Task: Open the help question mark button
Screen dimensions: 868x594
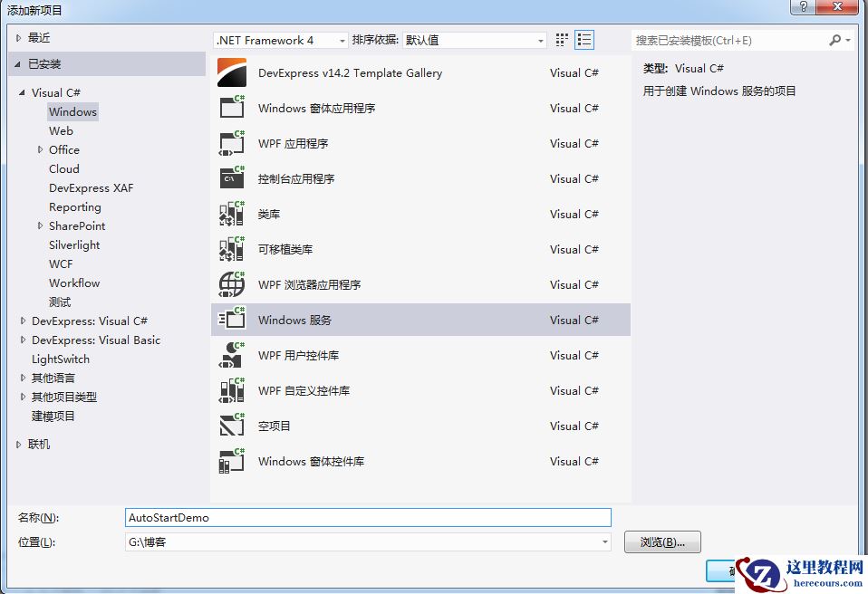Action: (x=803, y=7)
